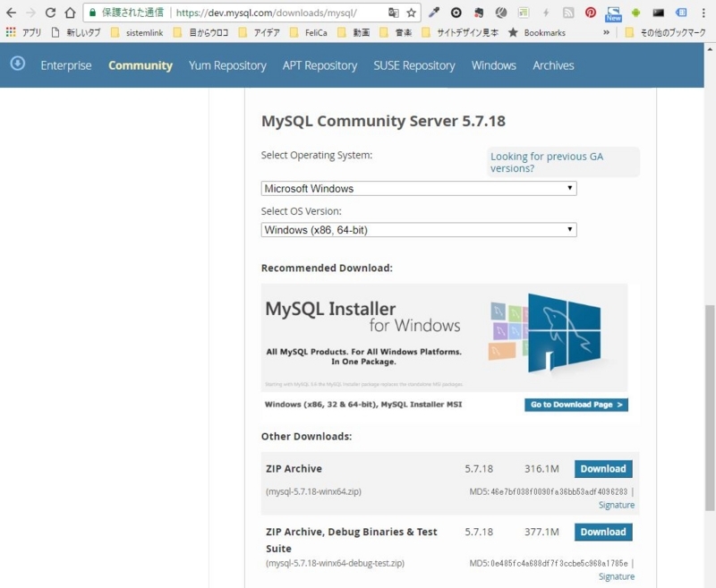Image resolution: width=716 pixels, height=588 pixels.
Task: Open the browser home page icon
Action: pyautogui.click(x=70, y=13)
